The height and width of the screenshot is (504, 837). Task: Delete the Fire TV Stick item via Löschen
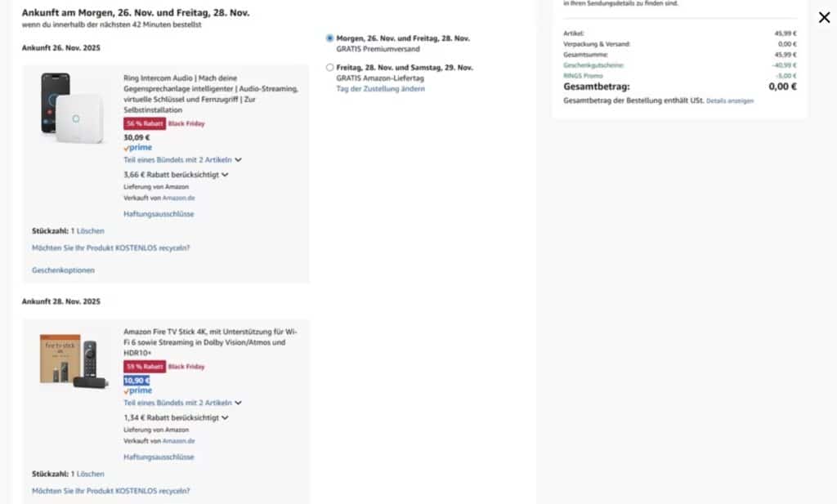(90, 474)
